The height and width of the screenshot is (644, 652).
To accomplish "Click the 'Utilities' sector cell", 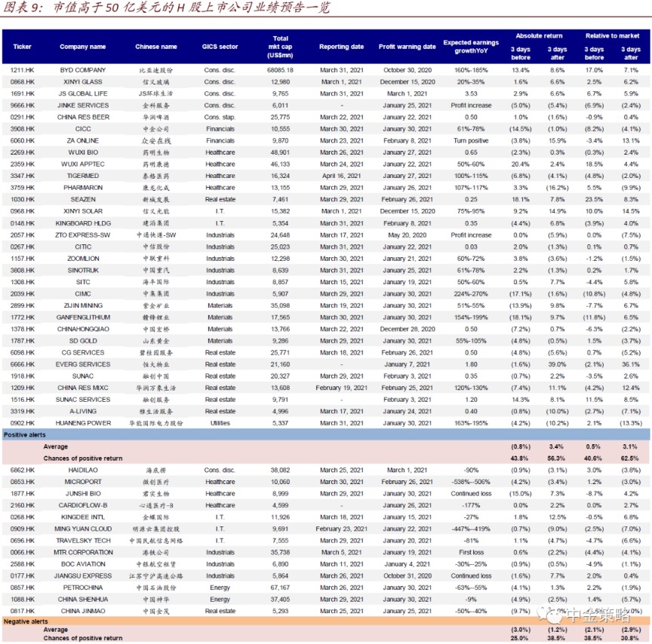I will coord(220,423).
